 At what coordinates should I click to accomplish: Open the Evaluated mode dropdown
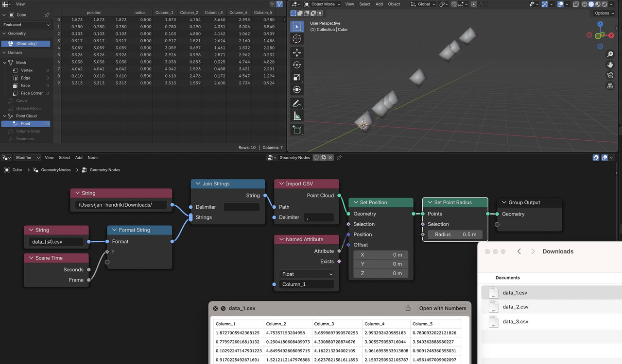pyautogui.click(x=26, y=25)
